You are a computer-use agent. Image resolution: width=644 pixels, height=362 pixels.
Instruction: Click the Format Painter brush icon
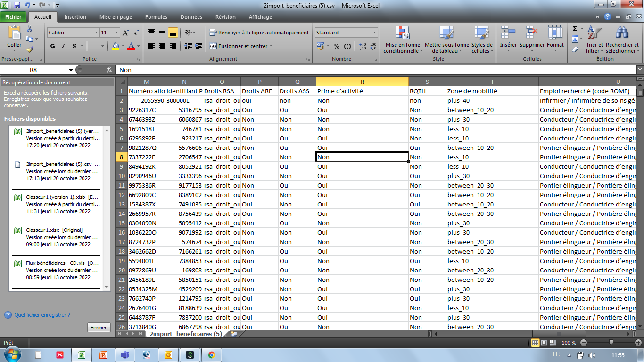pos(30,49)
